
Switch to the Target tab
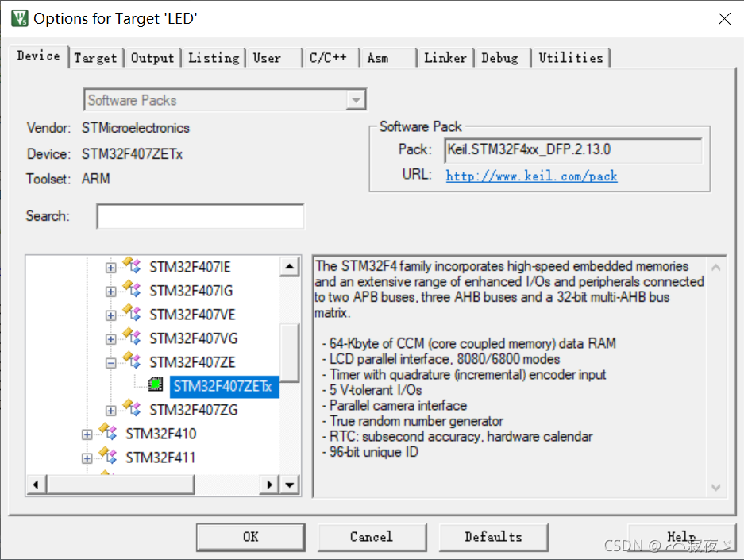tap(95, 58)
